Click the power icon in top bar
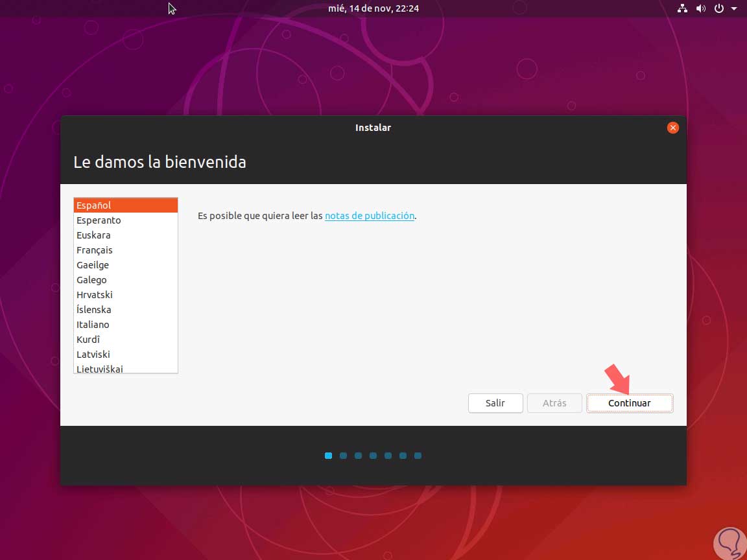The image size is (747, 560). [719, 8]
